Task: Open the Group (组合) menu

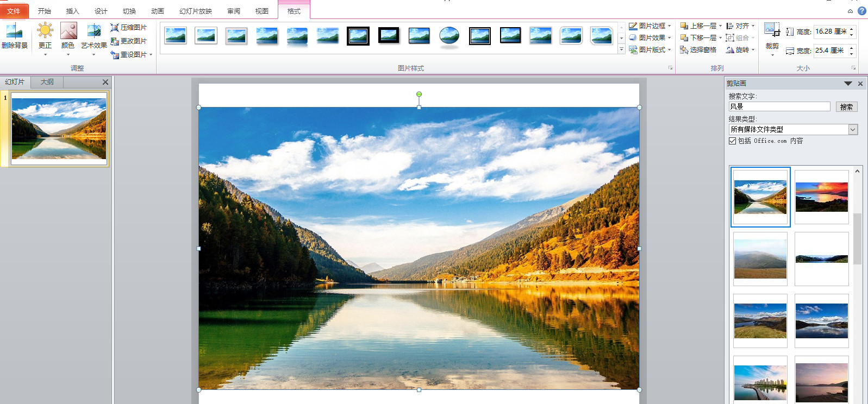Action: click(x=740, y=37)
